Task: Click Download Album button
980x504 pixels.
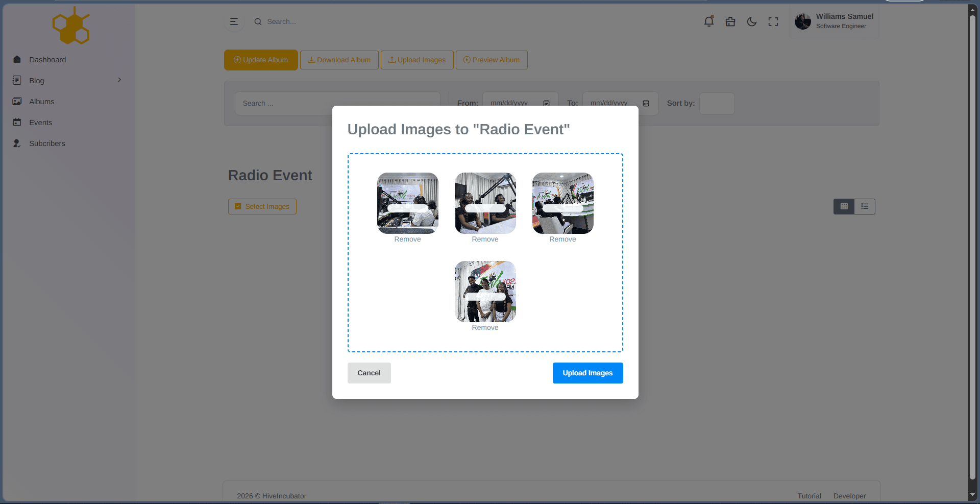Action: [339, 60]
